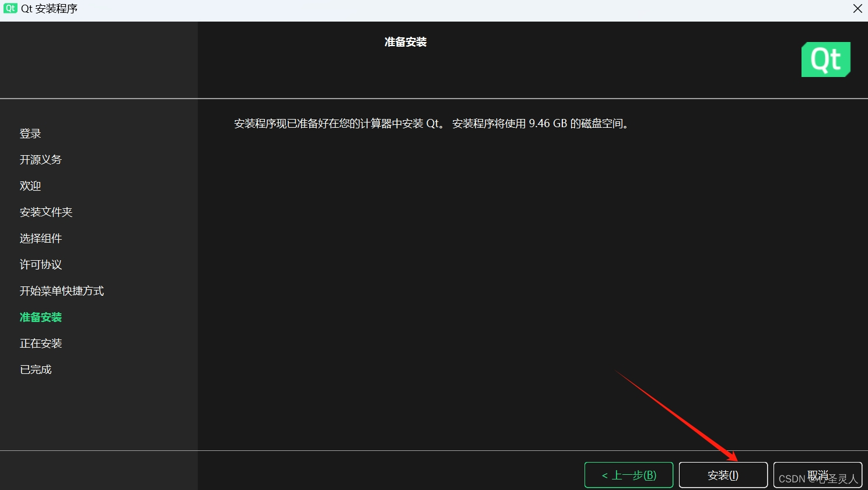Close the Qt installer window
This screenshot has width=868, height=490.
(x=857, y=8)
